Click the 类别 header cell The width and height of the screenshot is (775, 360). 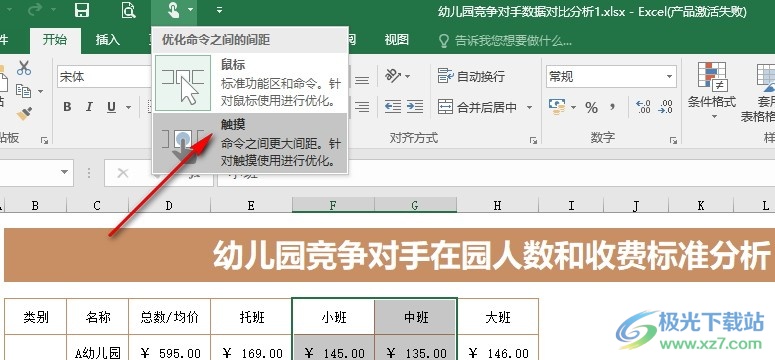[x=35, y=316]
